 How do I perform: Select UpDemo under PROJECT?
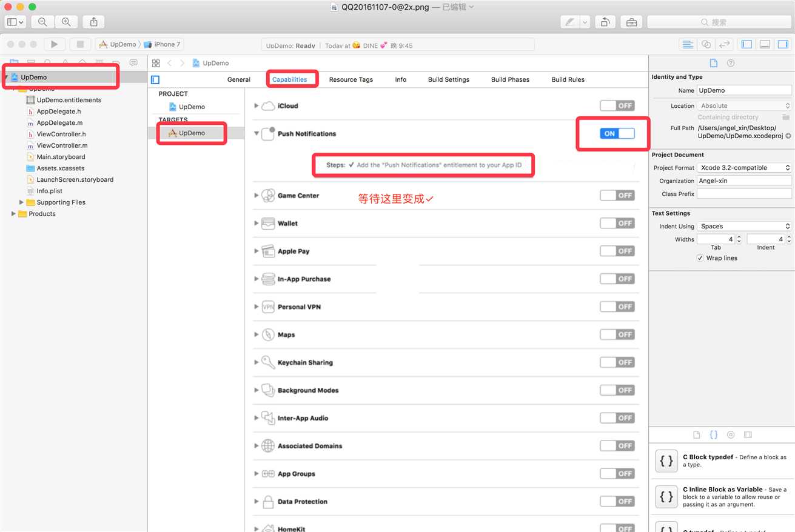[x=187, y=107]
